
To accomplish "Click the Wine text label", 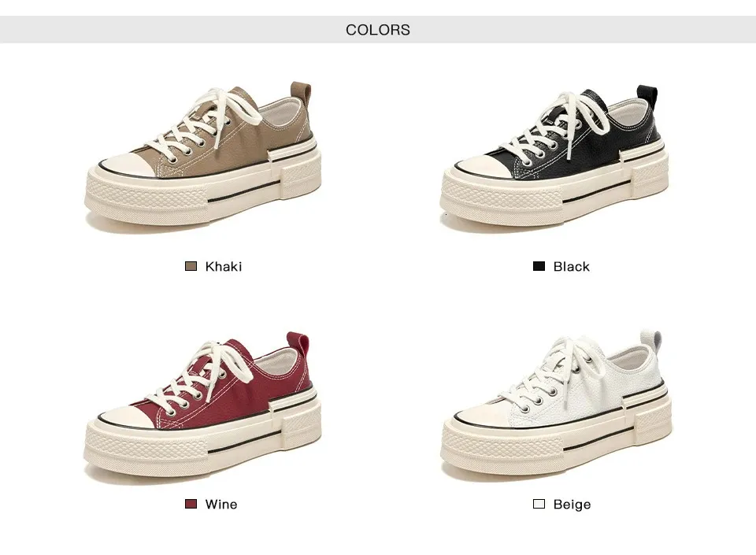I will tap(220, 505).
